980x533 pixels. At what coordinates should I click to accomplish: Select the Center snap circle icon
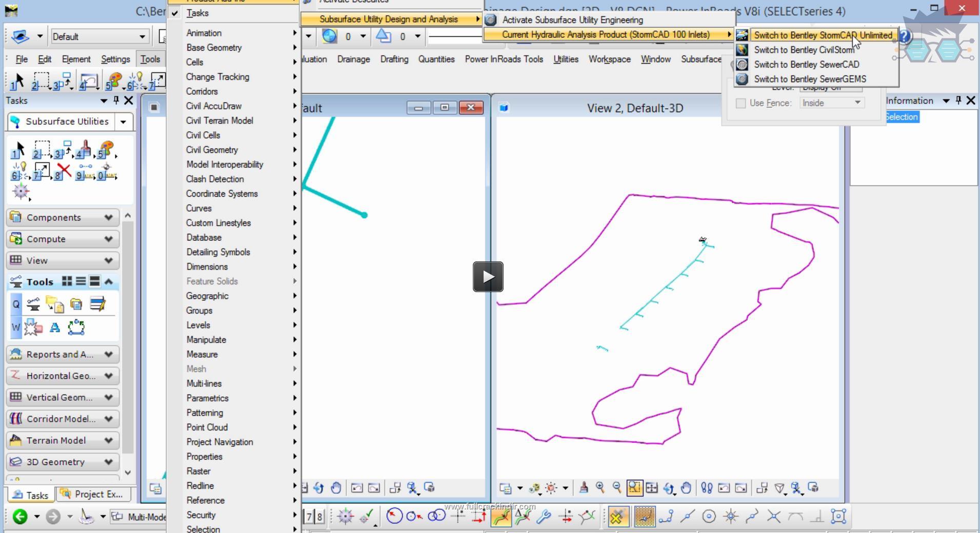pyautogui.click(x=709, y=516)
